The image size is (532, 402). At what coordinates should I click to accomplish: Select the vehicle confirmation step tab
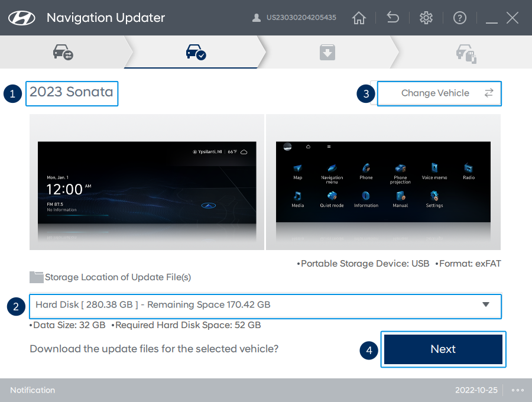196,53
